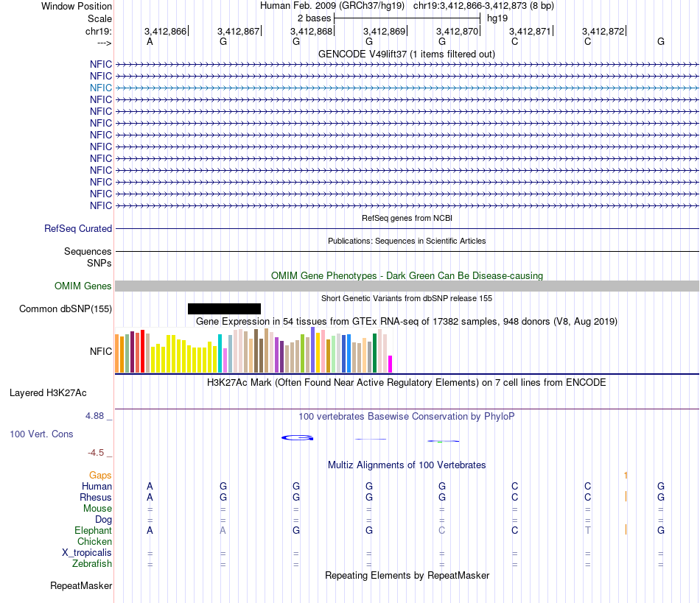
Task: Click the X_tropicalis species label
Action: click(87, 552)
